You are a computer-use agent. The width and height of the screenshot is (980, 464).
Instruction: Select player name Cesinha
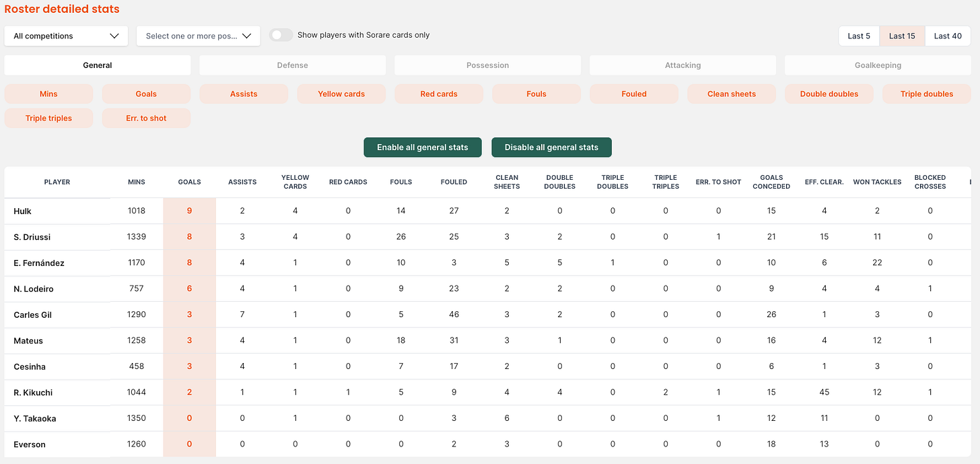(x=30, y=366)
